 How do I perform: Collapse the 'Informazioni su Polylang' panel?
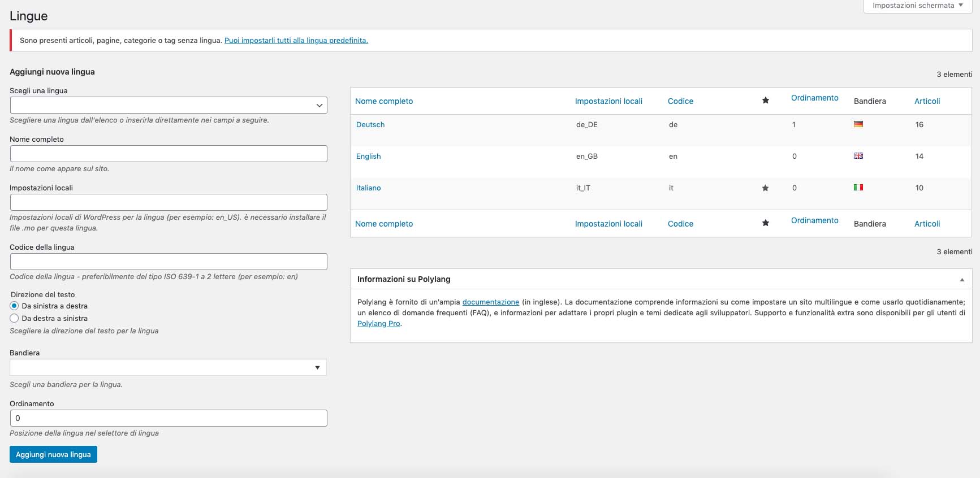click(x=962, y=280)
